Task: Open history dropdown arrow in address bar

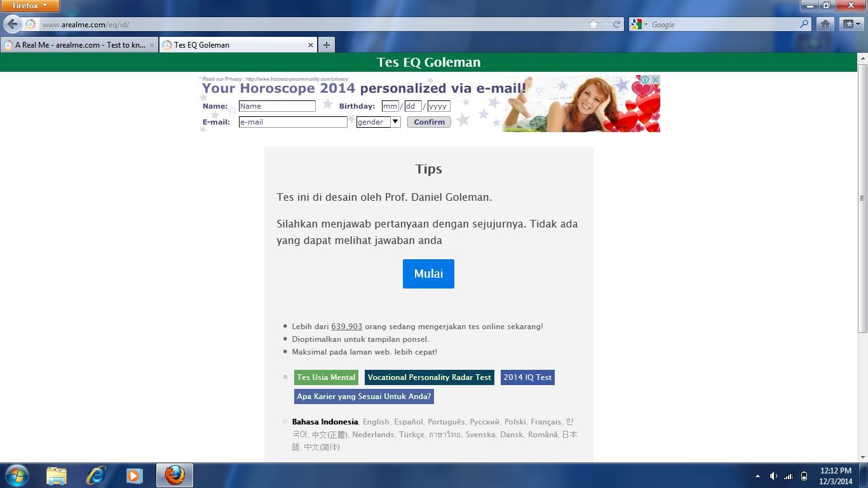Action: click(606, 24)
